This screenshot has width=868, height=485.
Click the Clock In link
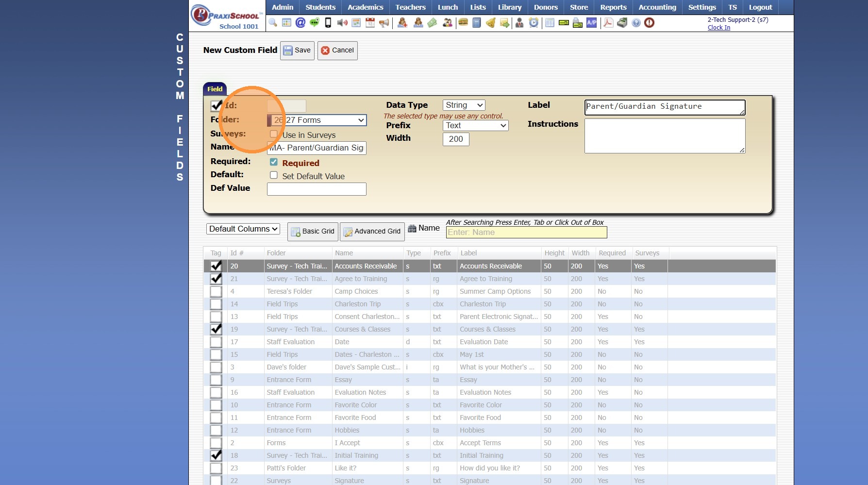pos(718,28)
